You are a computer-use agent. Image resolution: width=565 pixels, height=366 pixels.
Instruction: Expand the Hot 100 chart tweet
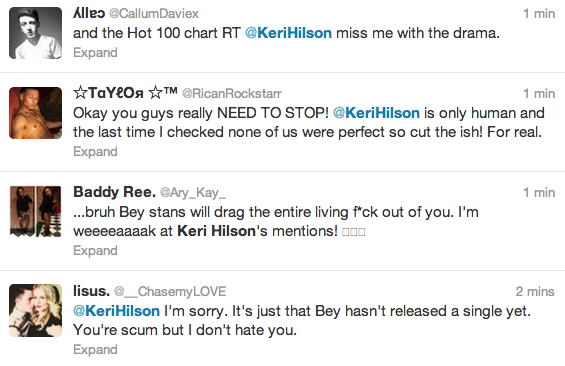[95, 53]
